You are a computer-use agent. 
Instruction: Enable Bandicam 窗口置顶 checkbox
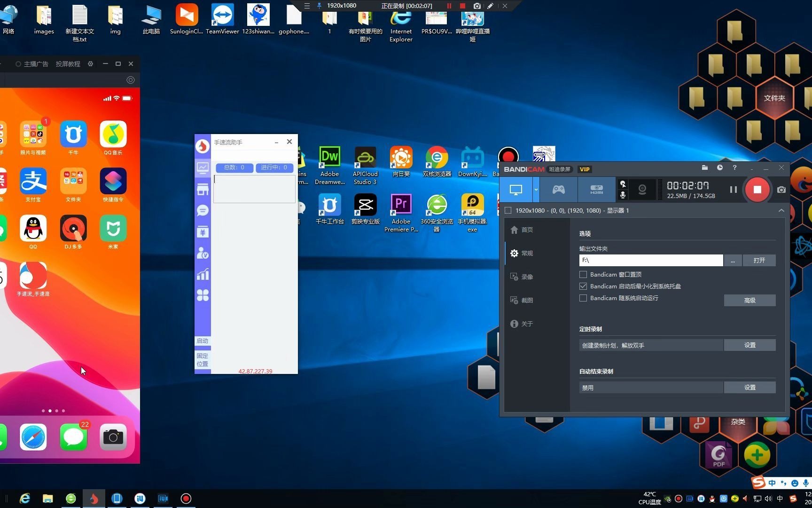tap(583, 274)
